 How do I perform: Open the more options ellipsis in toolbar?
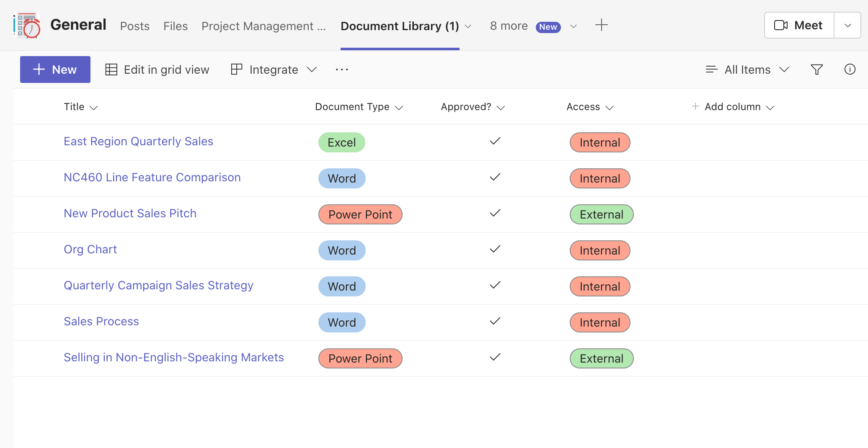click(x=342, y=70)
